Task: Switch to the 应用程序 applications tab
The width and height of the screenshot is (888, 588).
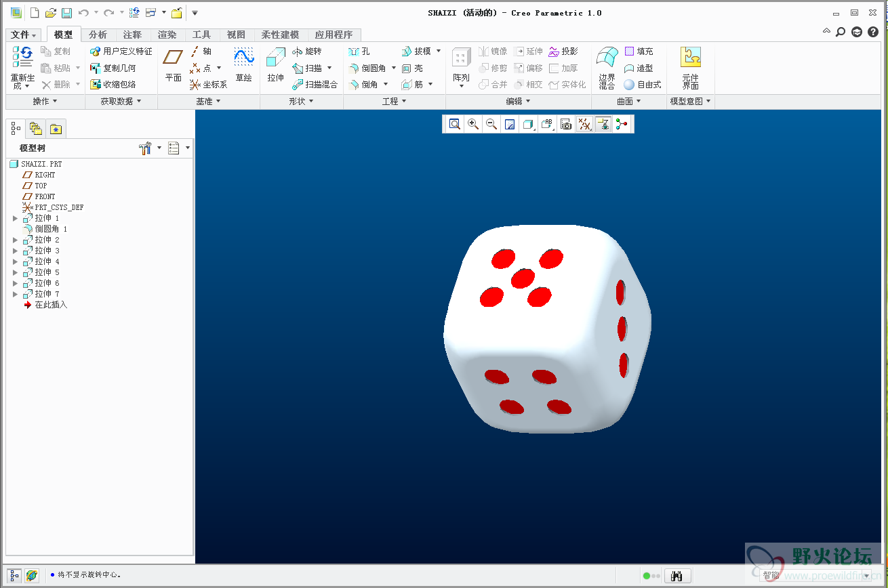Action: coord(334,35)
